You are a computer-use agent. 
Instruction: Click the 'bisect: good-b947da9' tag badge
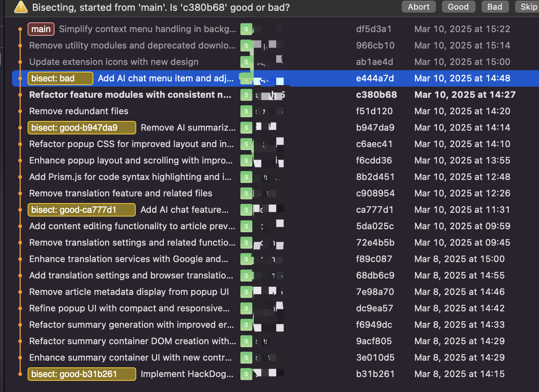click(x=82, y=128)
